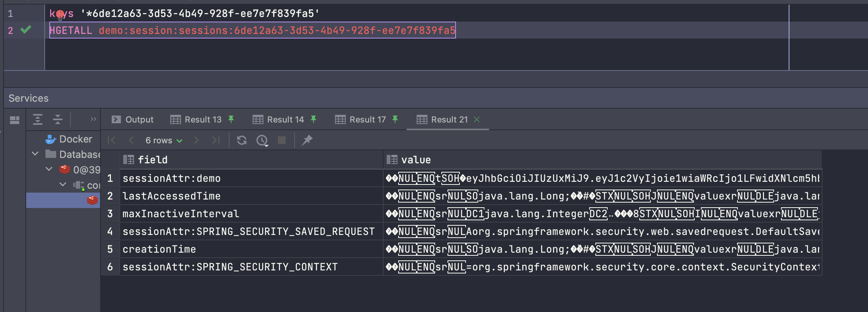Go to last page of results
Screen dimensions: 868x312
(x=216, y=140)
